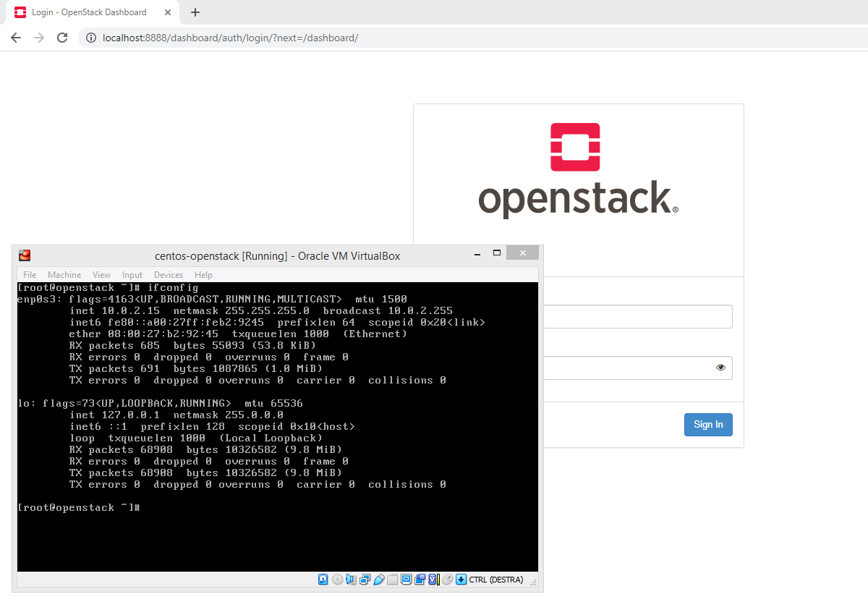Open the Input menu in VirtualBox
The image size is (868, 610).
[132, 274]
